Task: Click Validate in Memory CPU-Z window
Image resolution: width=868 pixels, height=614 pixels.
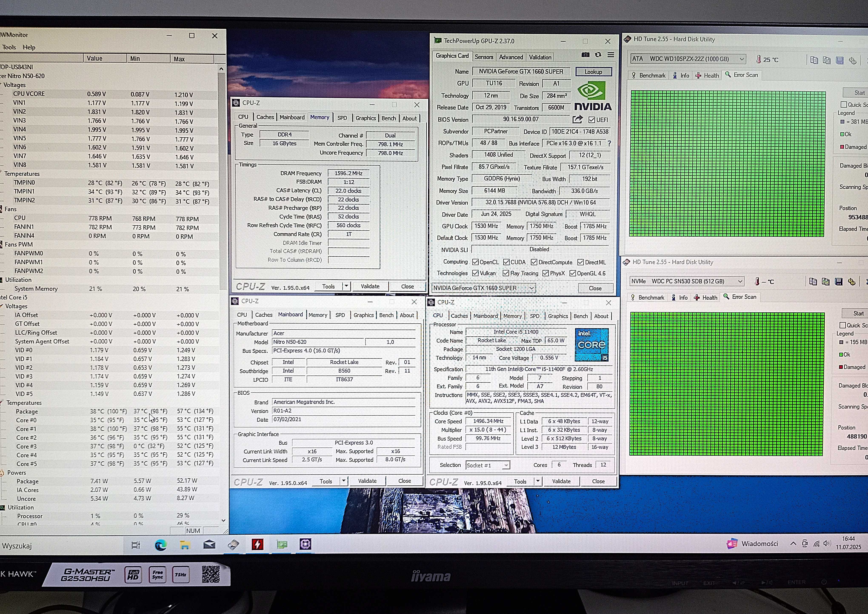Action: pyautogui.click(x=370, y=286)
